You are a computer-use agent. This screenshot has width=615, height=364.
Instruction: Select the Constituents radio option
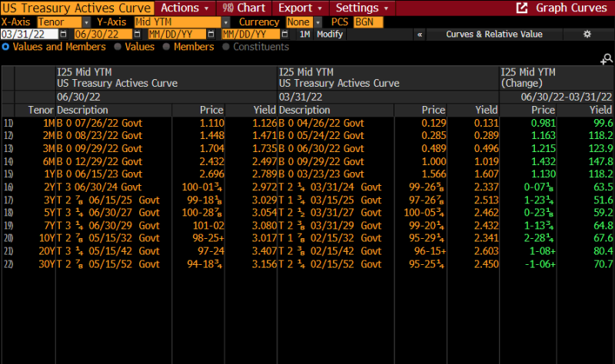coord(225,47)
